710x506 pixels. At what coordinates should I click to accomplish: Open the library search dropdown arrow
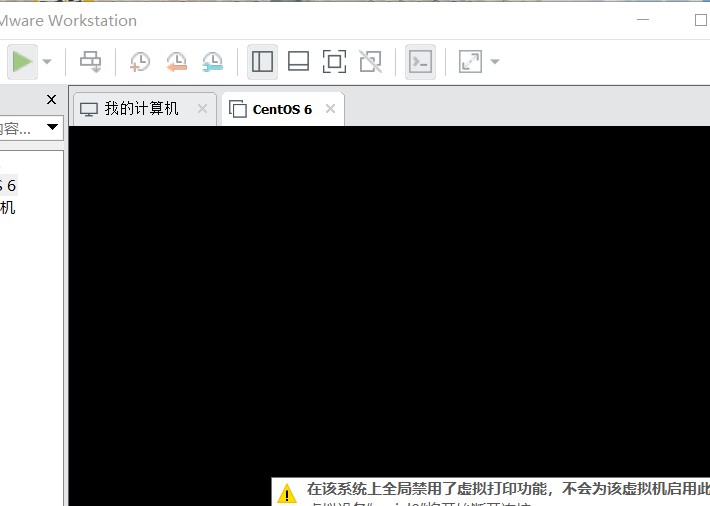[52, 127]
